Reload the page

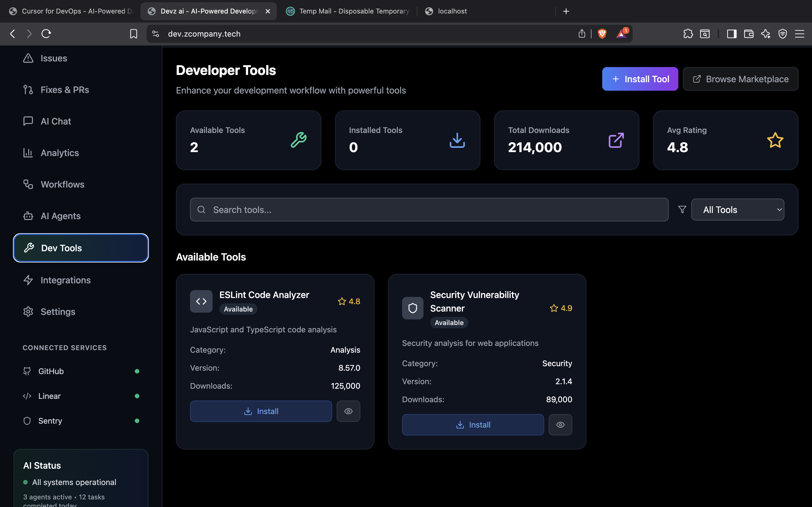pos(46,34)
